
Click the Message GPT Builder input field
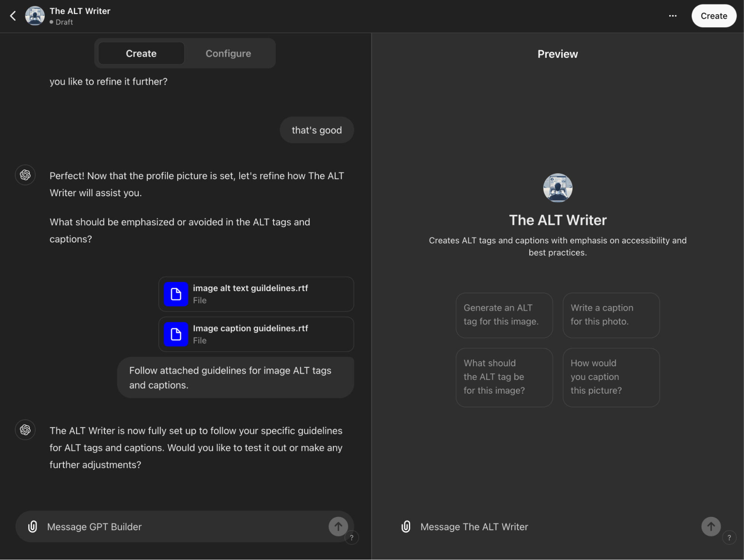coord(184,526)
